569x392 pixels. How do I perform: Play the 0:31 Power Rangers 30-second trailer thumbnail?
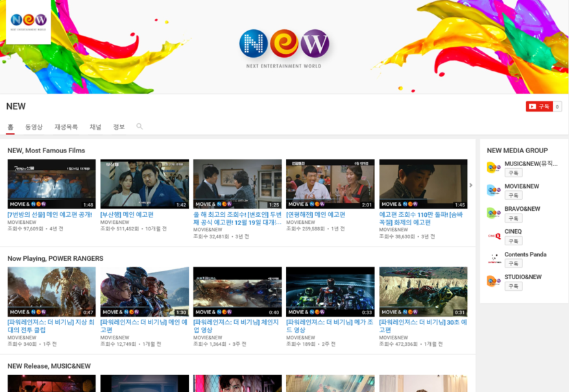tap(423, 291)
